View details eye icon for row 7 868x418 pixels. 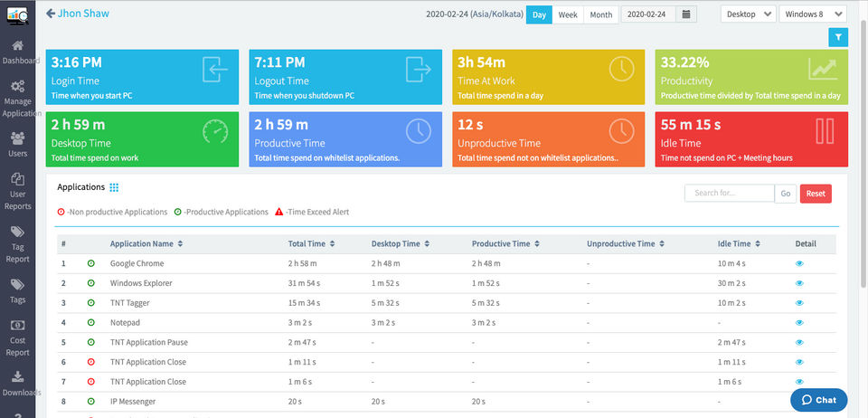pyautogui.click(x=799, y=382)
